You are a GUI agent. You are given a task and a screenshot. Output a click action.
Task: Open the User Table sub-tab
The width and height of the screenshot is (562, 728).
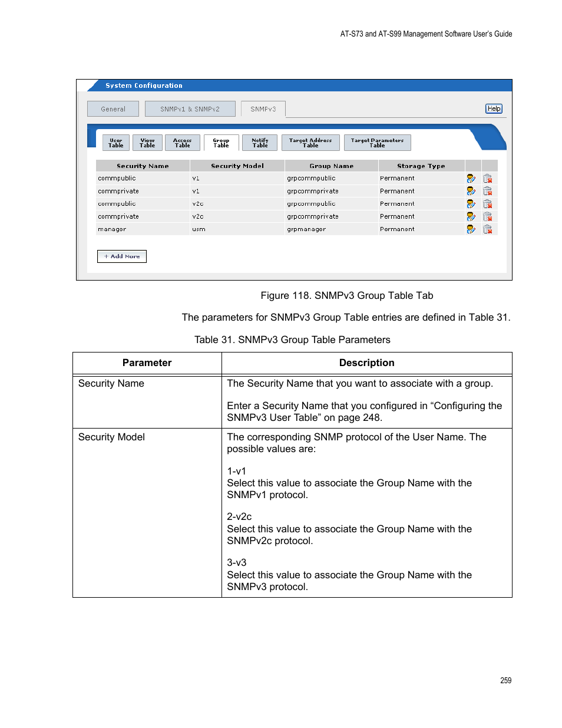[x=116, y=143]
